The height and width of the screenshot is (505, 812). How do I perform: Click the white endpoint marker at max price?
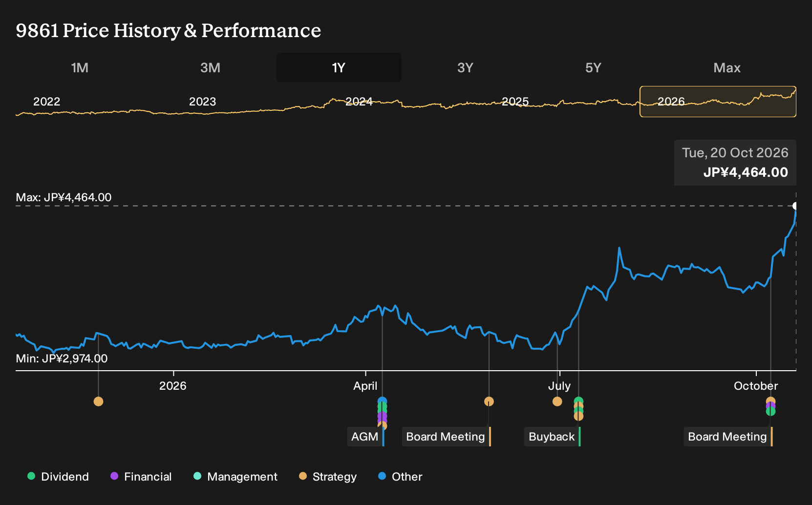pyautogui.click(x=795, y=206)
